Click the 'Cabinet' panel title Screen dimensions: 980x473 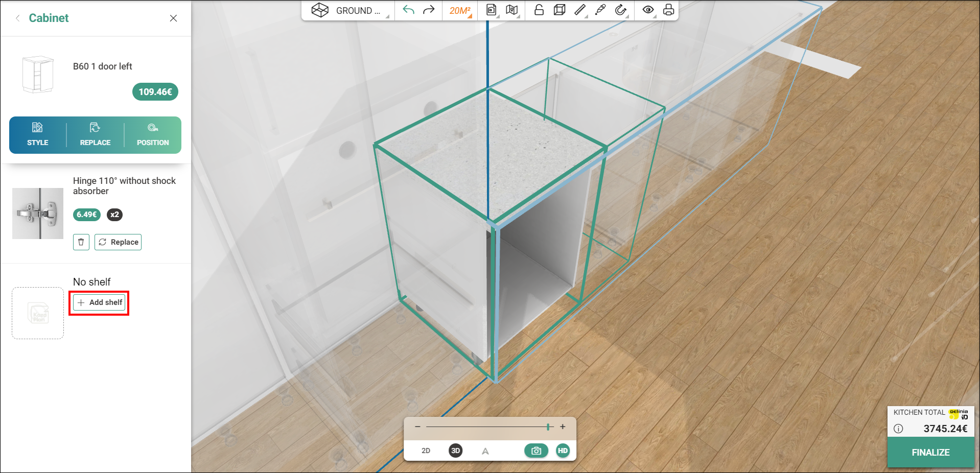49,18
